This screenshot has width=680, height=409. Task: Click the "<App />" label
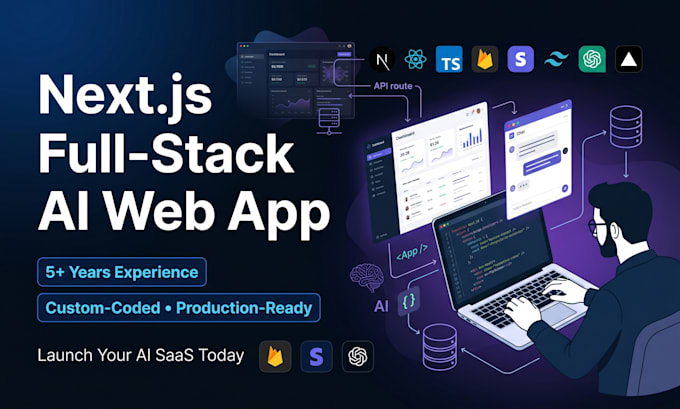pos(412,252)
